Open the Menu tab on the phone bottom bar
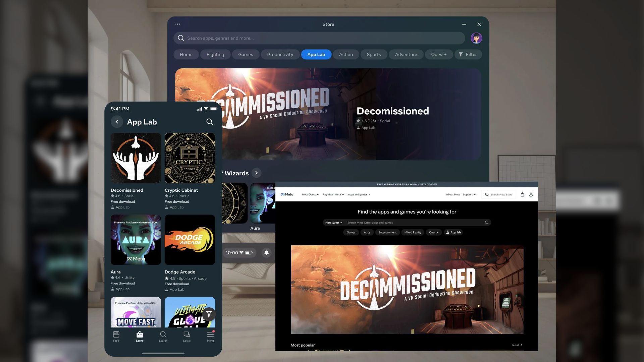644x362 pixels. pos(210,337)
